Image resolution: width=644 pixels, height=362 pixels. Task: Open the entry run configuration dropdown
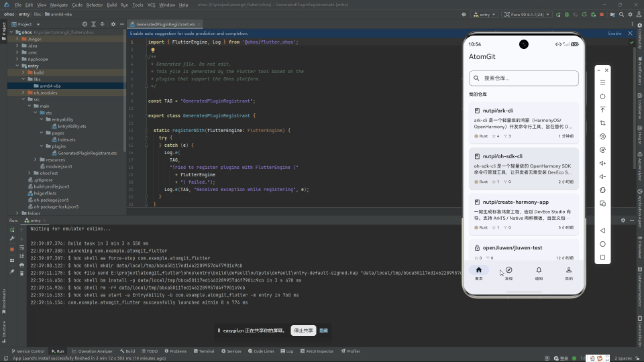484,14
